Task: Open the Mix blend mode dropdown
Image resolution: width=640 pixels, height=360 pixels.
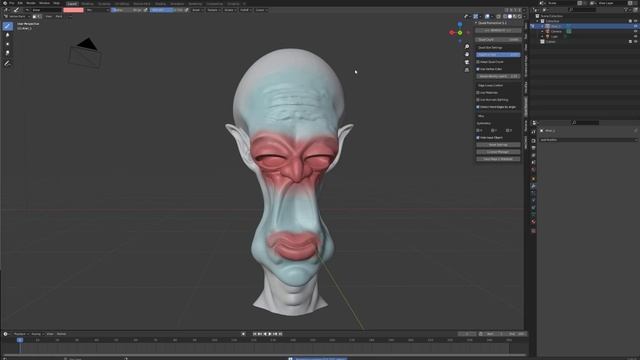Action: [x=98, y=10]
